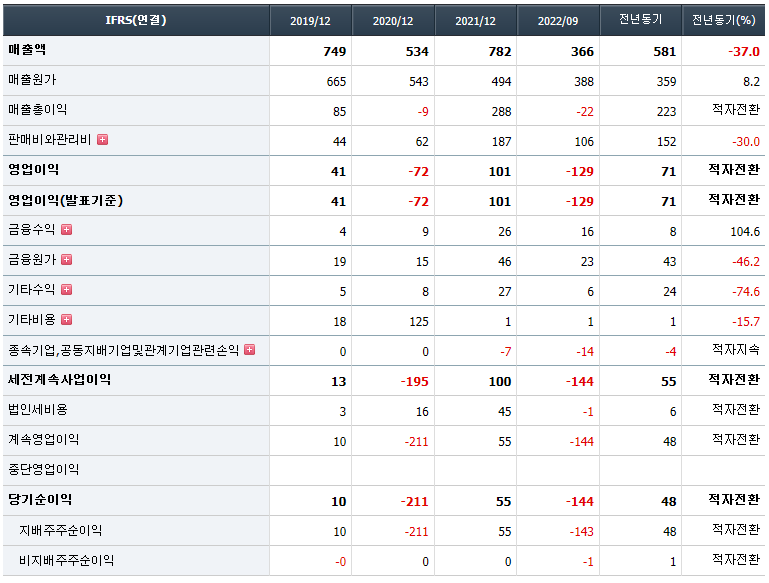
Task: Click the 당기순이익 row label
Action: (x=40, y=500)
